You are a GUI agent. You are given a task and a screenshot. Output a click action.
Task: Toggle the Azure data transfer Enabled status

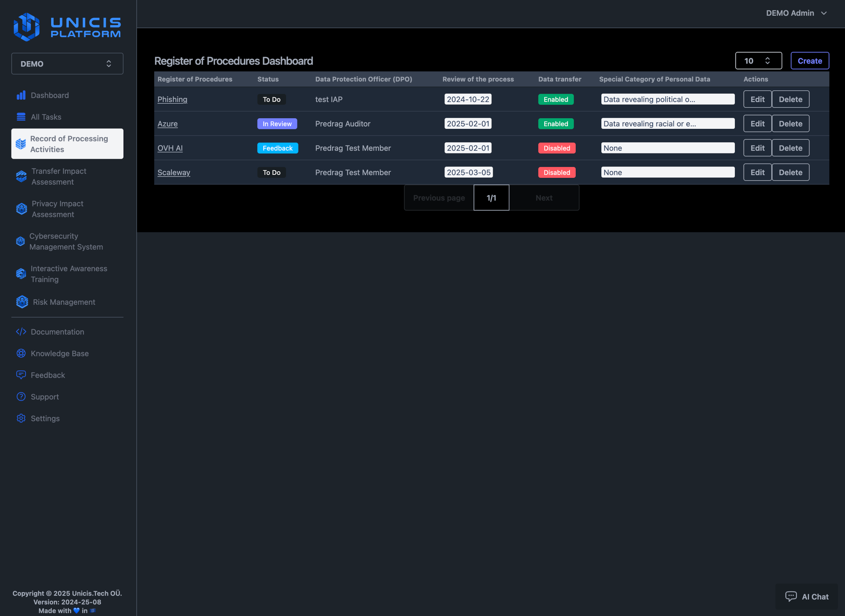(556, 123)
